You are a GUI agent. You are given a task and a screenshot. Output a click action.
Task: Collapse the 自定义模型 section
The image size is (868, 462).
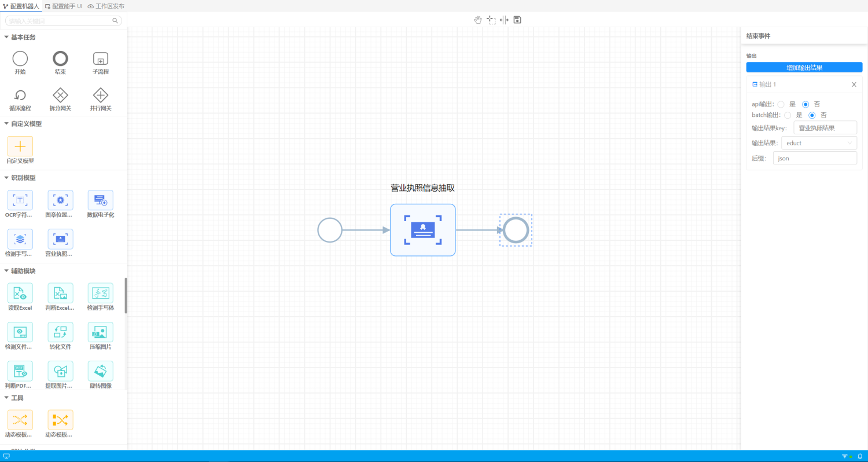pos(6,123)
